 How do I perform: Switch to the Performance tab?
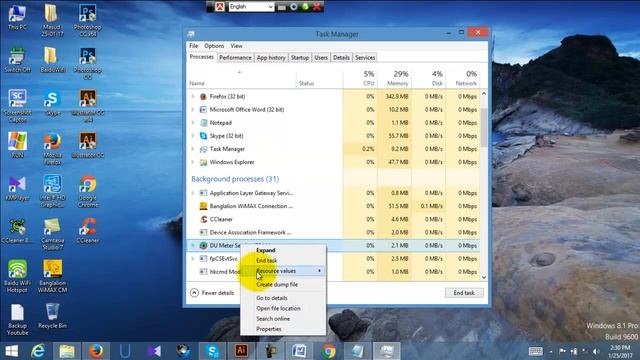235,58
